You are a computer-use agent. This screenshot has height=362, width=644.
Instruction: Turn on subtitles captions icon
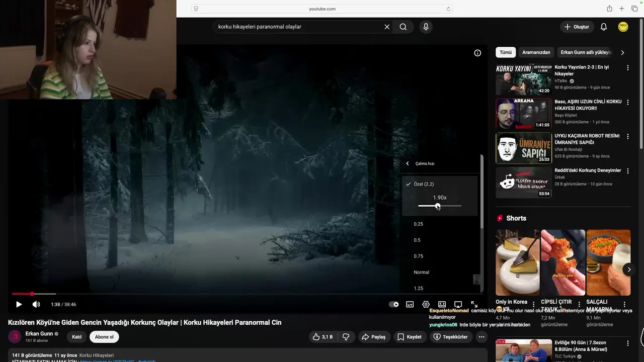pyautogui.click(x=410, y=304)
